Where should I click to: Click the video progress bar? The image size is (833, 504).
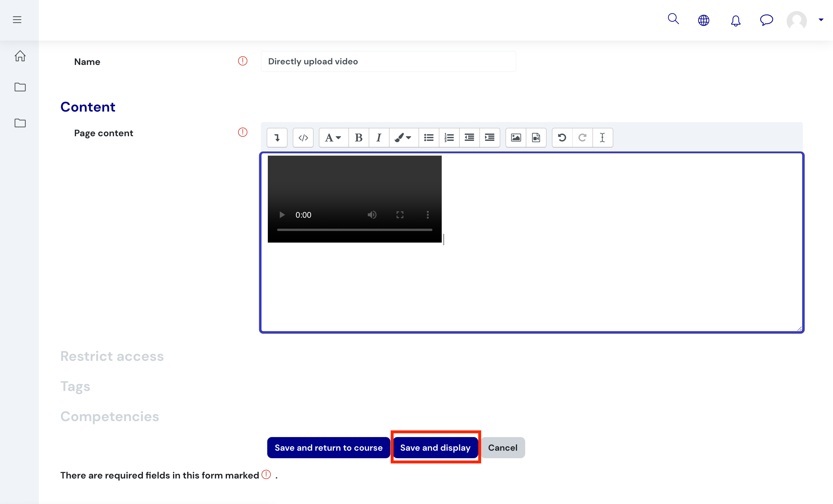(x=355, y=230)
